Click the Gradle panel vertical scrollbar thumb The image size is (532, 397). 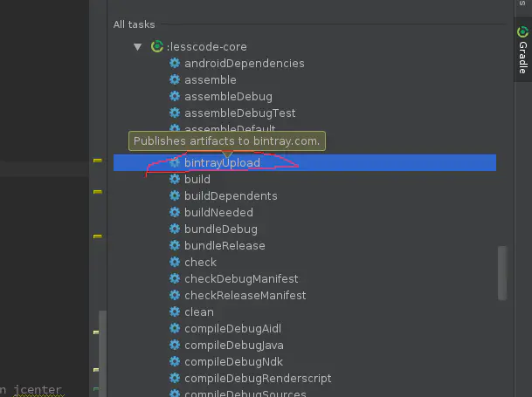[502, 273]
